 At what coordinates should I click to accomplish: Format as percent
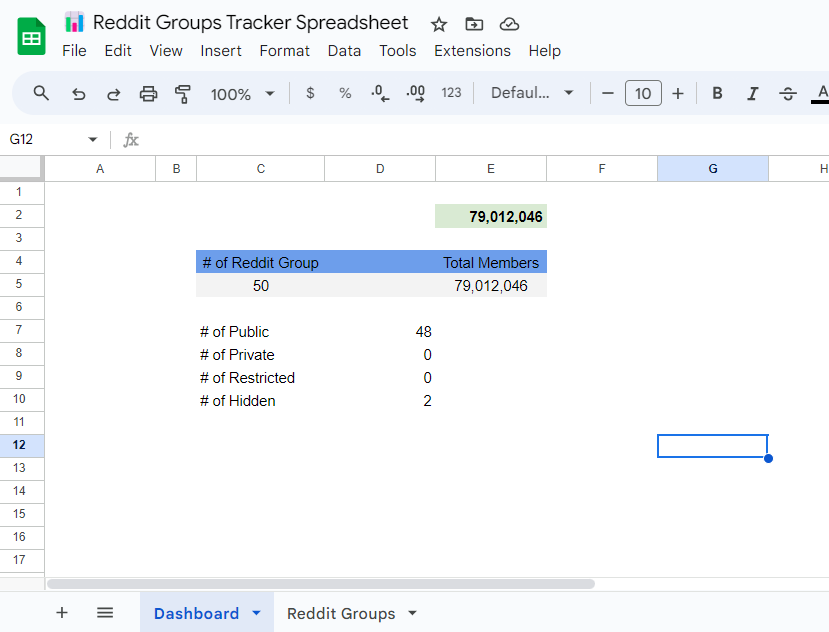click(345, 94)
